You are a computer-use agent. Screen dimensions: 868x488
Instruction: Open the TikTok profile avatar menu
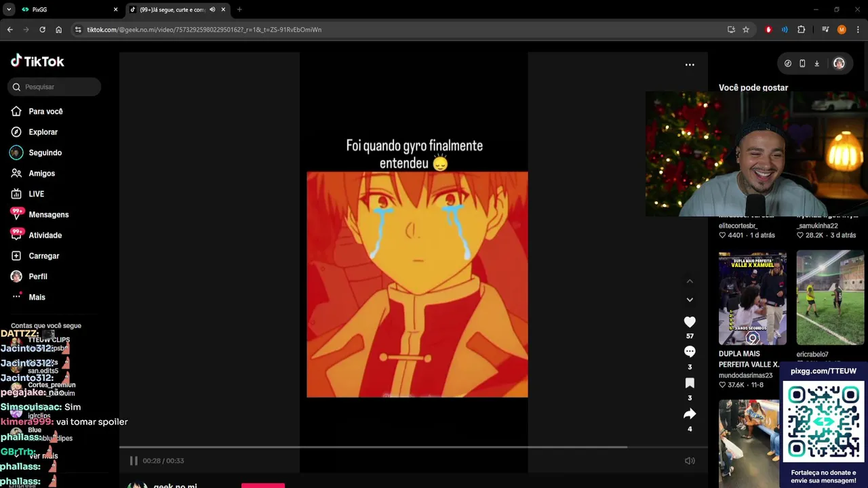(x=839, y=64)
